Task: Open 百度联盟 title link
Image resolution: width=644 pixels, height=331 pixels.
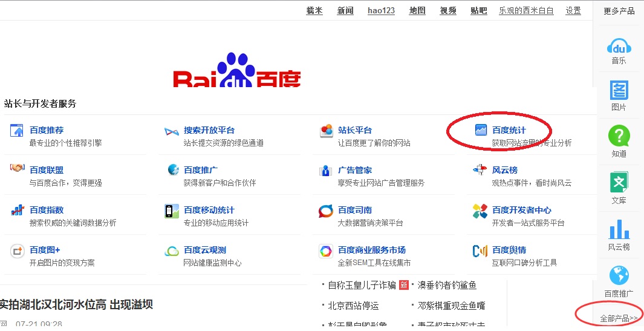Action: 47,170
